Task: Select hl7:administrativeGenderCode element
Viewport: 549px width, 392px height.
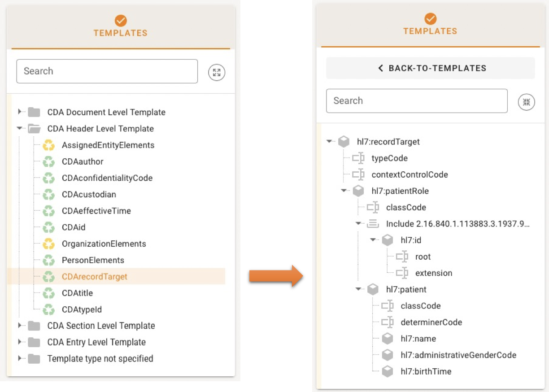Action: point(458,355)
